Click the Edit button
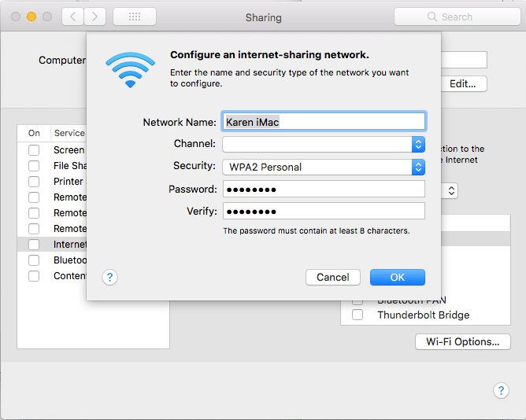The height and width of the screenshot is (420, 526). tap(463, 84)
